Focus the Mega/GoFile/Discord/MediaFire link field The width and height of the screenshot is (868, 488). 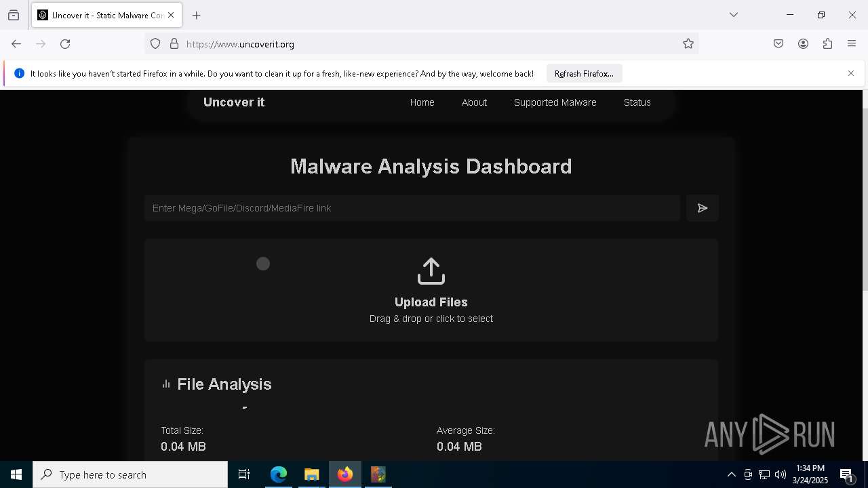tap(412, 208)
